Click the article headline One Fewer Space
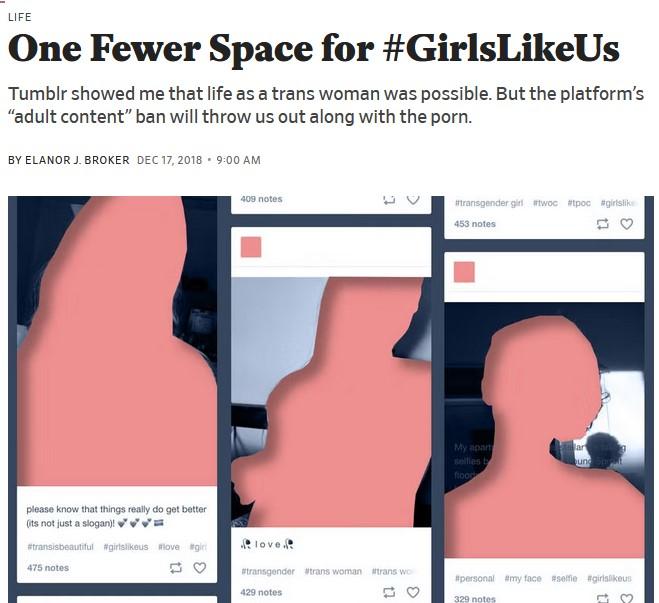Image resolution: width=659 pixels, height=603 pixels. [314, 49]
